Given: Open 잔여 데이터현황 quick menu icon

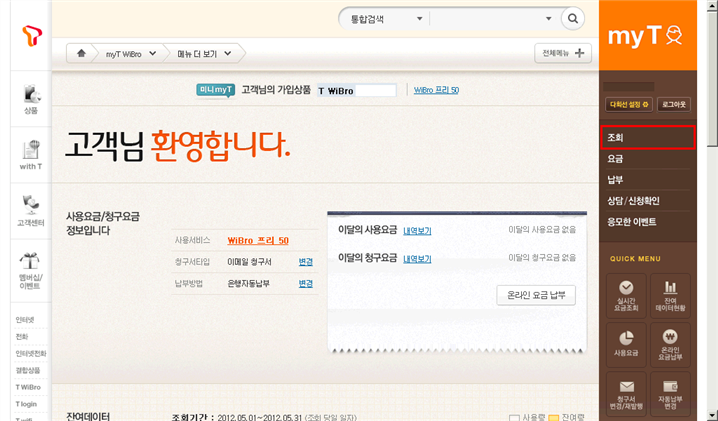Looking at the screenshot, I should (670, 296).
